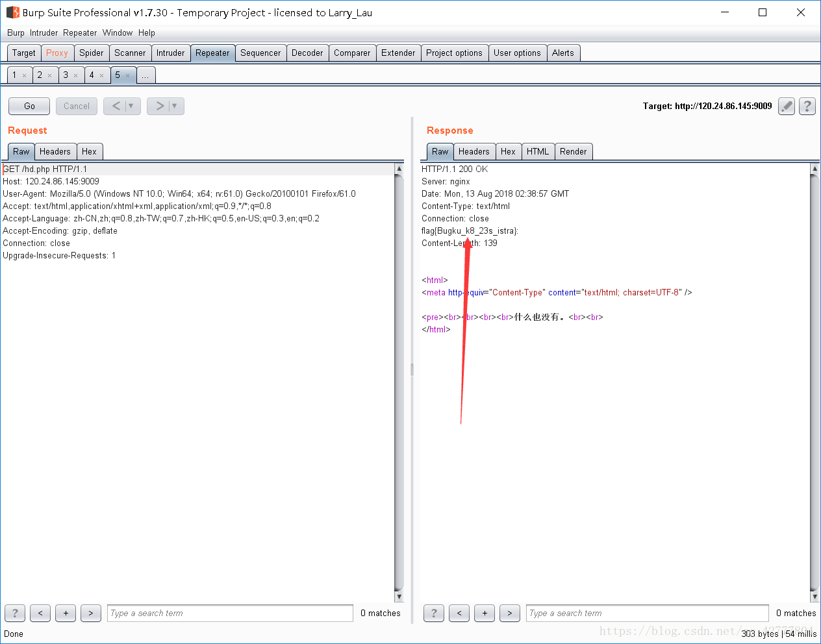The image size is (821, 644).
Task: Focus the response search term field
Action: 648,613
